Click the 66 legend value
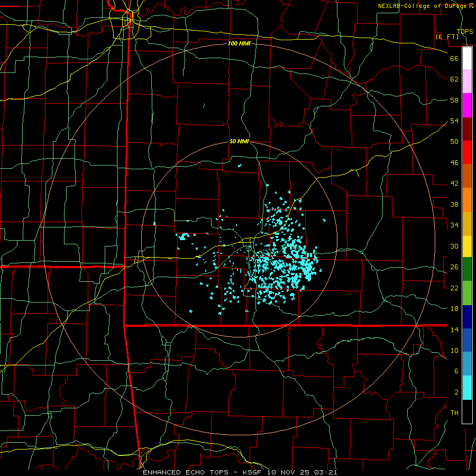The width and height of the screenshot is (476, 476). 454,58
